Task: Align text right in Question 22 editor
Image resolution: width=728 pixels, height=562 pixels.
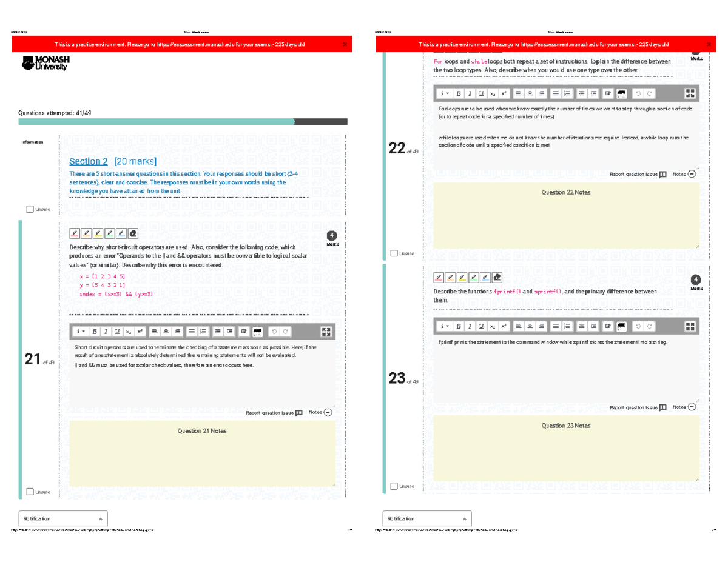Action: click(541, 93)
